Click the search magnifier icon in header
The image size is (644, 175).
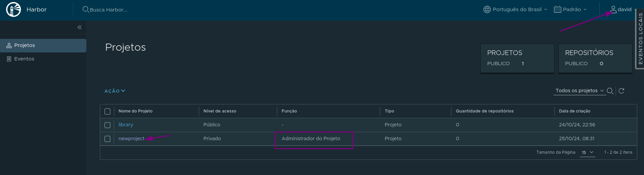(x=86, y=9)
